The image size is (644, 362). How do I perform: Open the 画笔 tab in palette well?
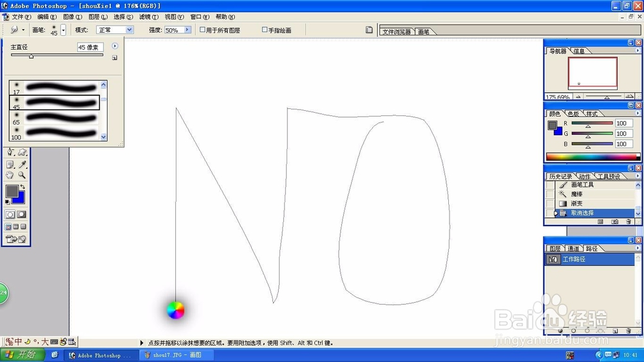[x=424, y=32]
